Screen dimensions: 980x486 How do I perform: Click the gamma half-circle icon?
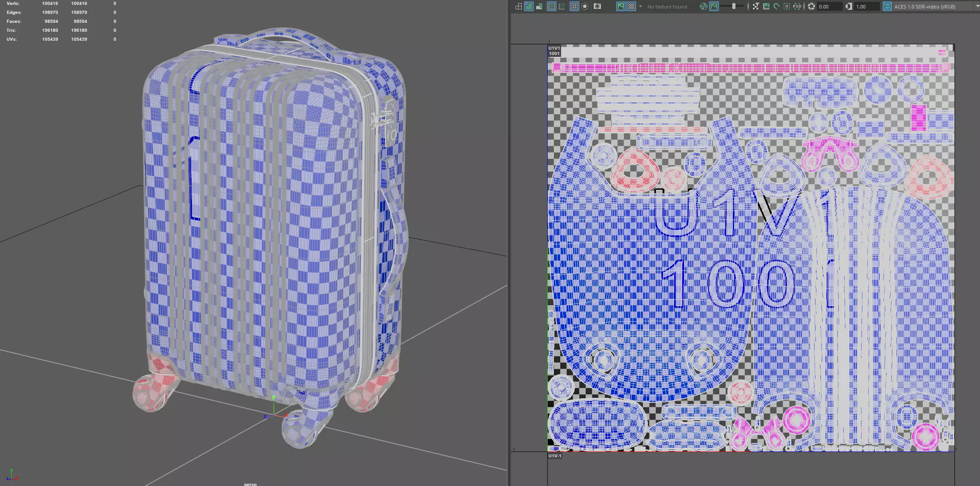pos(849,6)
